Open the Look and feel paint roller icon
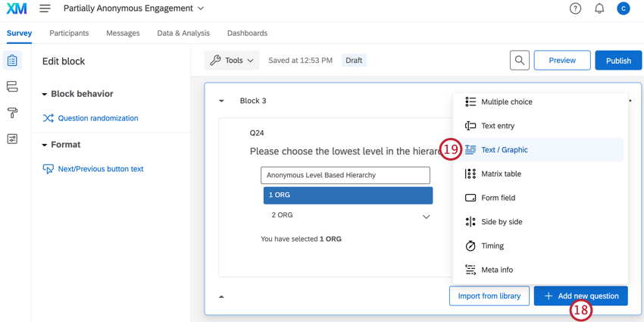The height and width of the screenshot is (322, 644). (12, 113)
